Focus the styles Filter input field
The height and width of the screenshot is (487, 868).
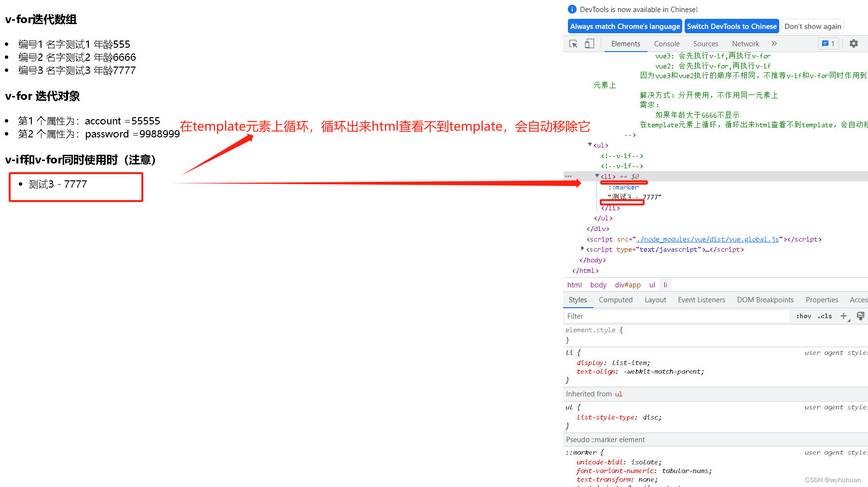(x=677, y=316)
